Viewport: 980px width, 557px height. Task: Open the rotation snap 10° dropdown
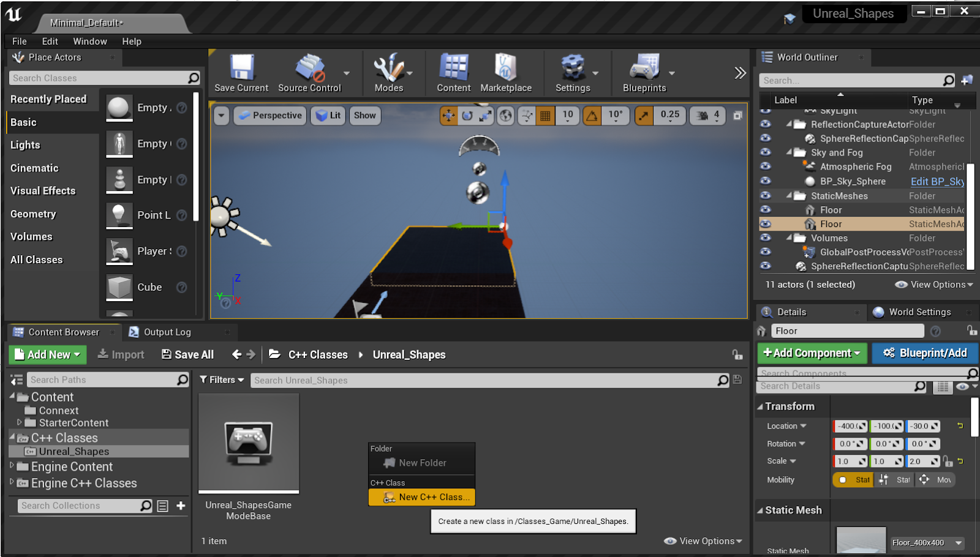click(x=616, y=115)
